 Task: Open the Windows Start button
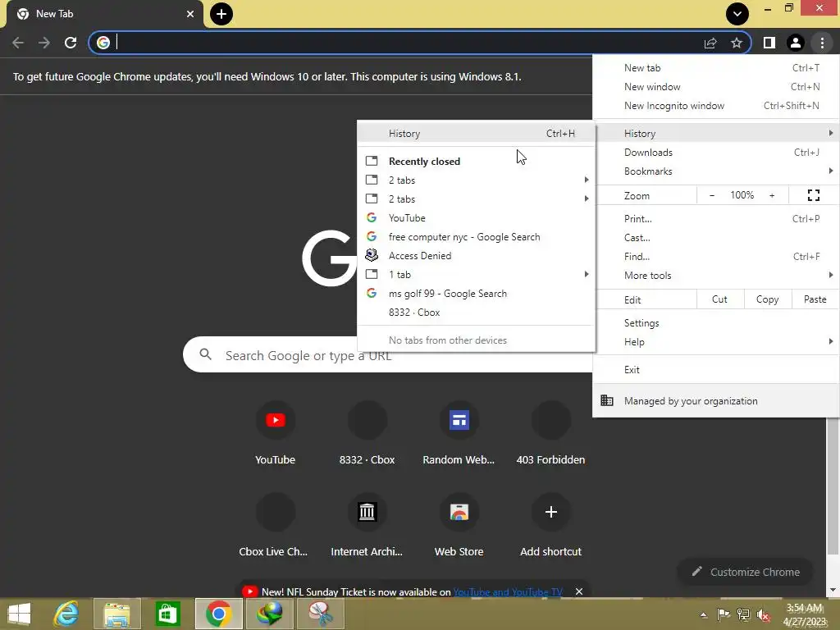20,614
